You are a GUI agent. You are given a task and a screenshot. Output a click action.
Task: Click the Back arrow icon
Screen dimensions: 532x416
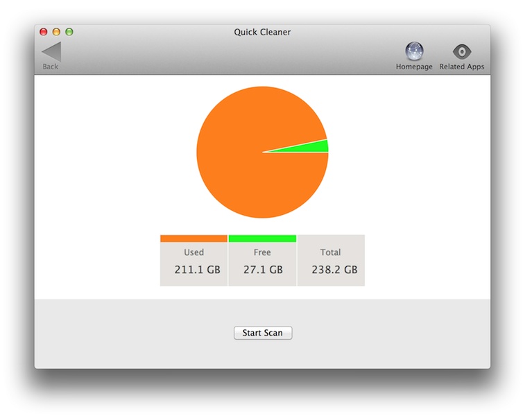point(51,52)
